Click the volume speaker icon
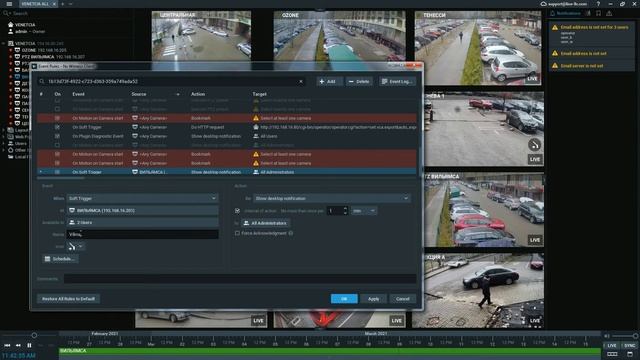The height and width of the screenshot is (360, 640). click(x=607, y=336)
